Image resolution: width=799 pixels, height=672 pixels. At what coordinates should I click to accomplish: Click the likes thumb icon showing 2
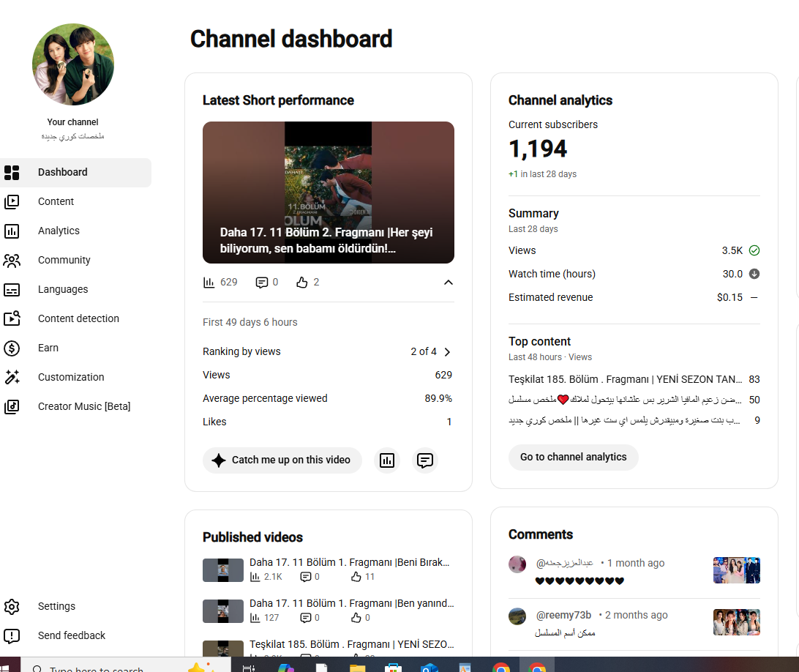point(302,283)
